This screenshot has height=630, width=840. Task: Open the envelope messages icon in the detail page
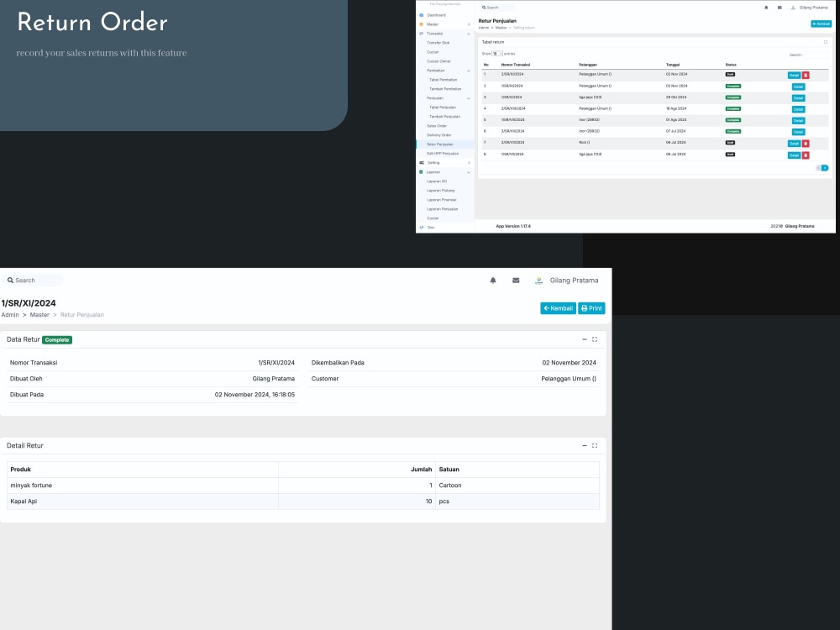coord(516,281)
